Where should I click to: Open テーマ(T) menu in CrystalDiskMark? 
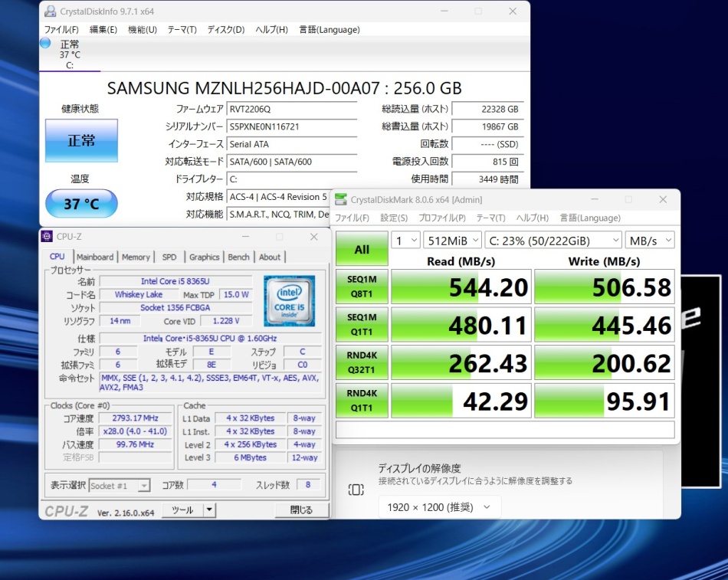point(490,218)
